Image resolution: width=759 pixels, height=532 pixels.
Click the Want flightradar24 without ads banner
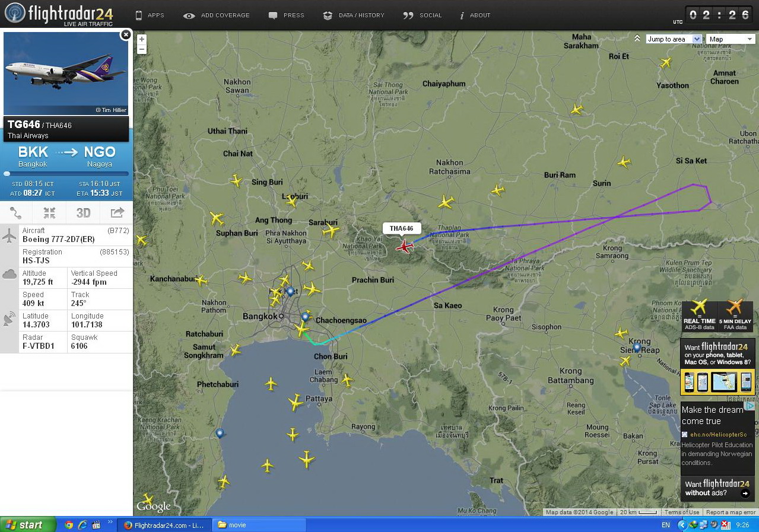[x=717, y=488]
